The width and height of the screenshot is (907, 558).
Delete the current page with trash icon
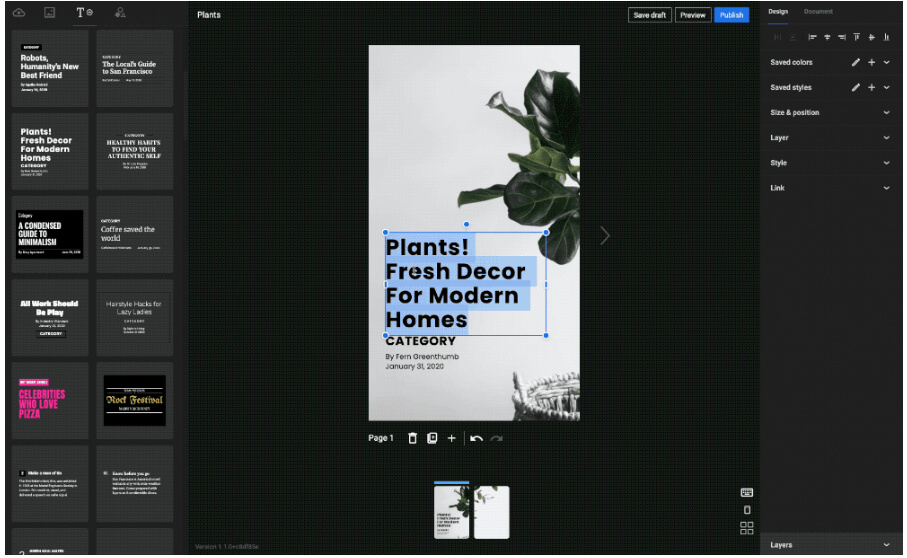point(412,438)
